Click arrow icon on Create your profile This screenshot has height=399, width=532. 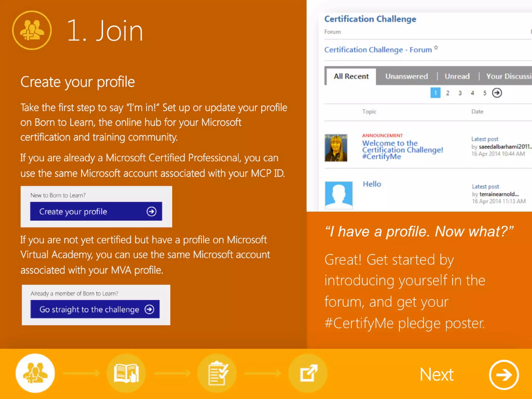pyautogui.click(x=151, y=211)
